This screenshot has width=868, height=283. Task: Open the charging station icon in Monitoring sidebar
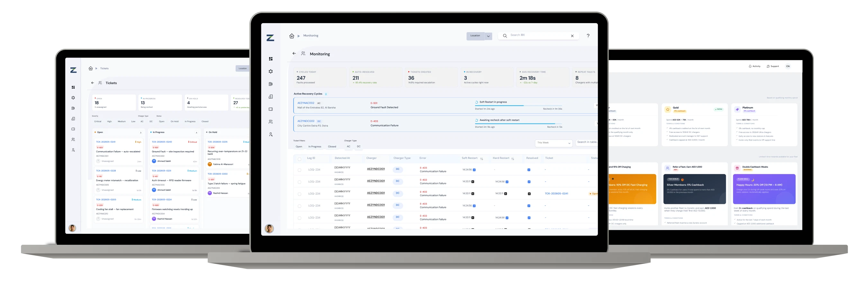(x=271, y=84)
